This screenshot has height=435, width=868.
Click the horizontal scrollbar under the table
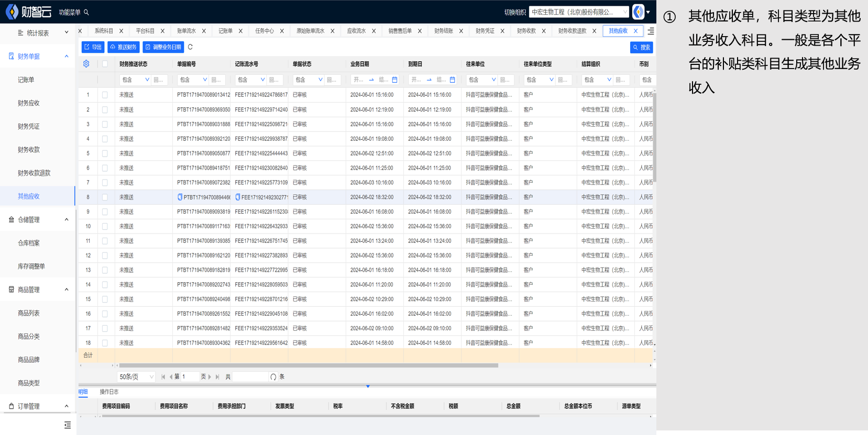coord(309,365)
